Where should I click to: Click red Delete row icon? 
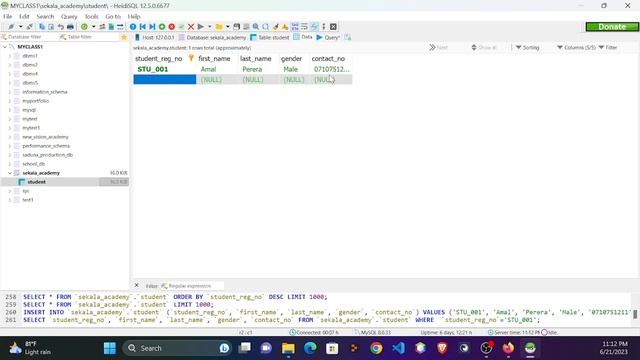coord(172,27)
